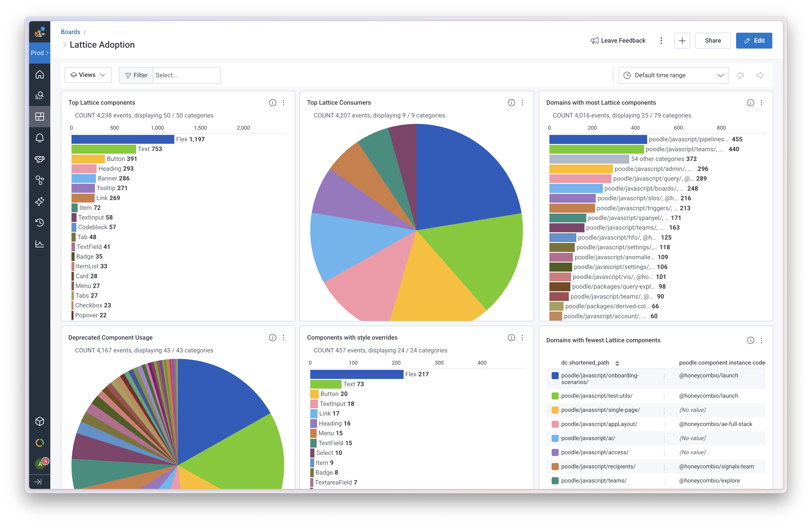
Task: Open the bell alerts icon in sidebar
Action: point(39,138)
